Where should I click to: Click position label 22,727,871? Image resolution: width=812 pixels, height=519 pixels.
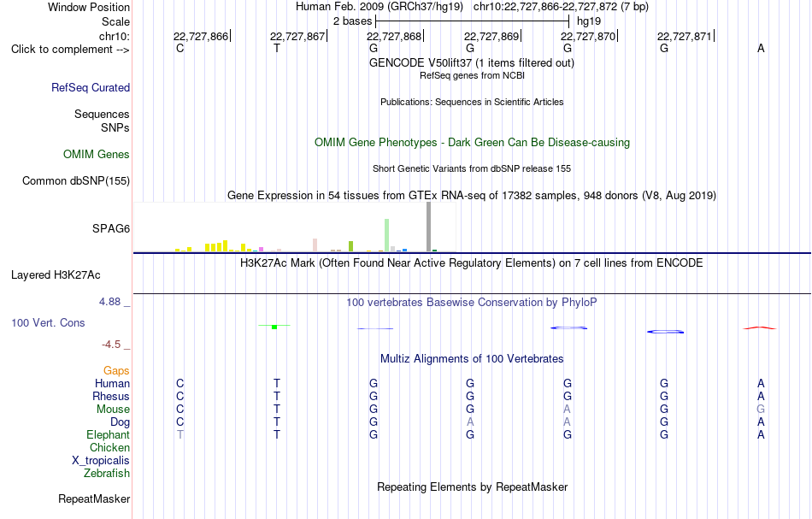tap(685, 36)
